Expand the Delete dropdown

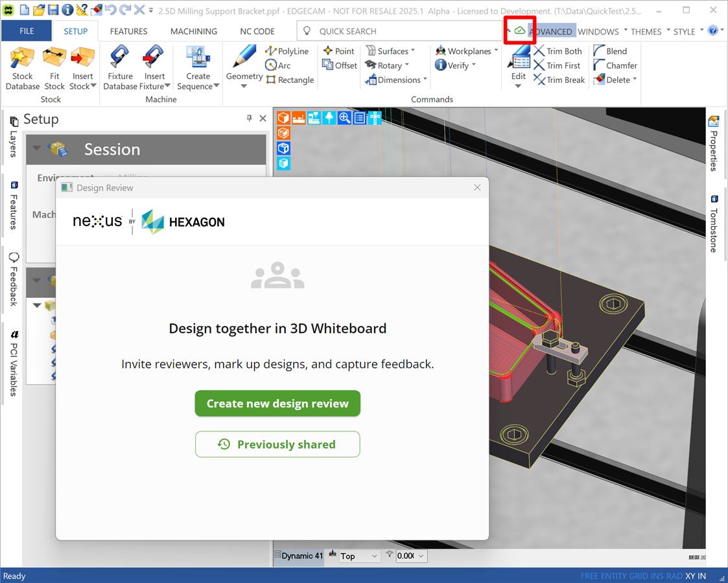click(x=635, y=79)
